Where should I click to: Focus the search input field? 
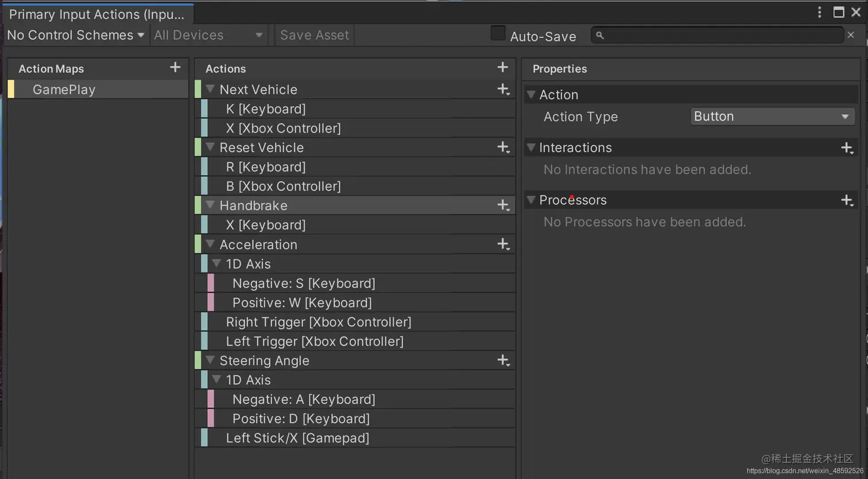click(718, 35)
